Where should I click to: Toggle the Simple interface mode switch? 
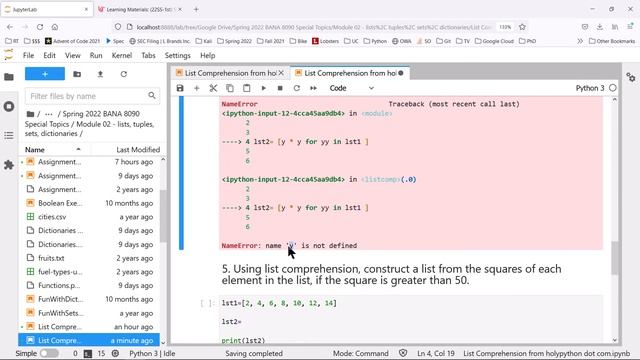[x=49, y=353]
